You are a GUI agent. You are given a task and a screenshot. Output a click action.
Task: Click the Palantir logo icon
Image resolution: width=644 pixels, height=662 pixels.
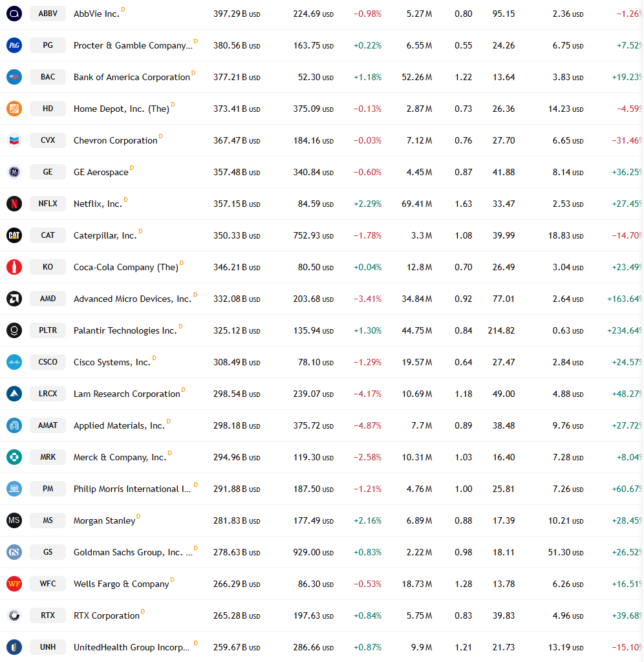(14, 330)
